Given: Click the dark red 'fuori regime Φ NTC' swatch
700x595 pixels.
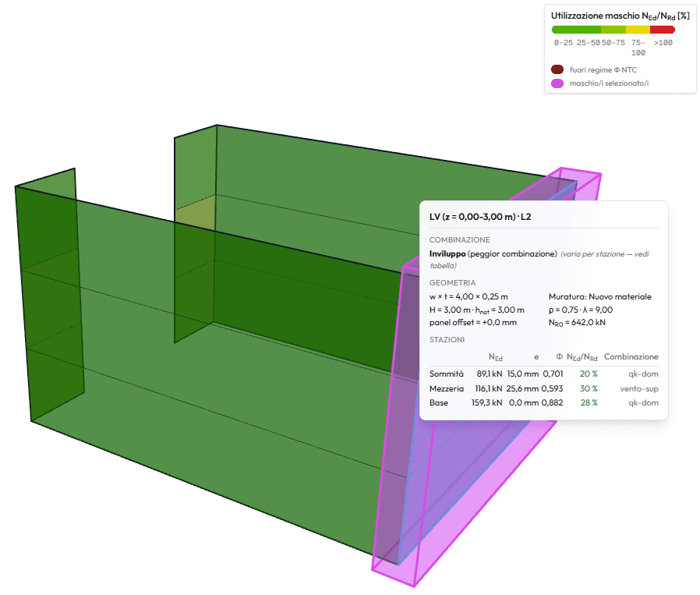Looking at the screenshot, I should (557, 69).
